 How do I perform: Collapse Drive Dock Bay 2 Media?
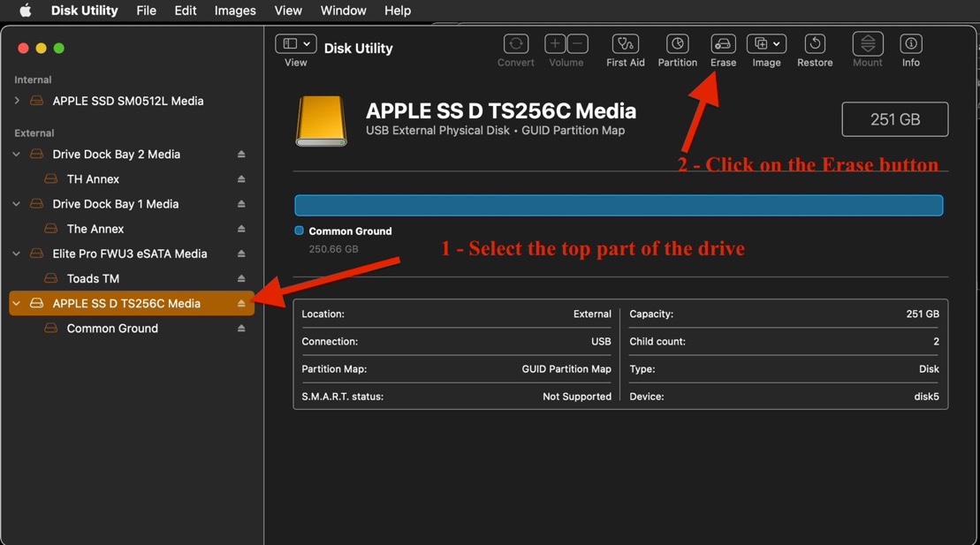pos(17,155)
